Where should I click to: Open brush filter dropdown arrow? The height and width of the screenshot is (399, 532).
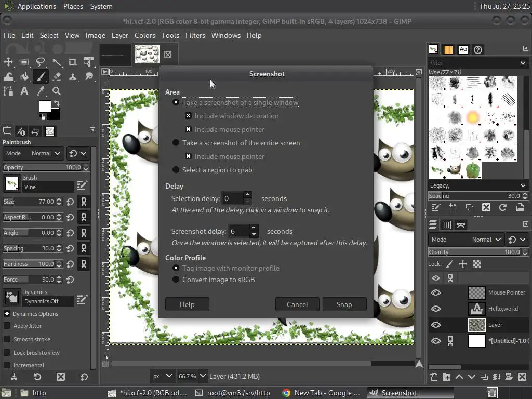[x=523, y=63]
